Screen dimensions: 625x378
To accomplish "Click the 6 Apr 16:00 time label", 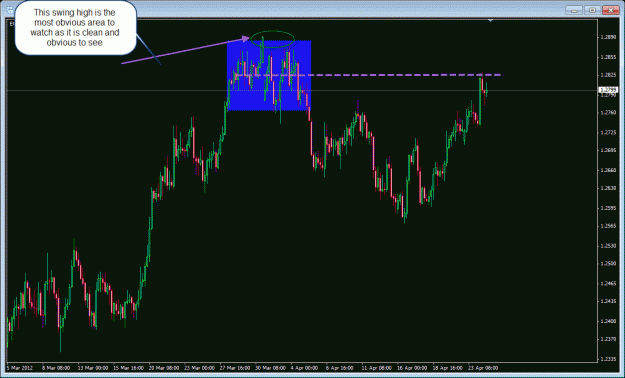I will 340,368.
